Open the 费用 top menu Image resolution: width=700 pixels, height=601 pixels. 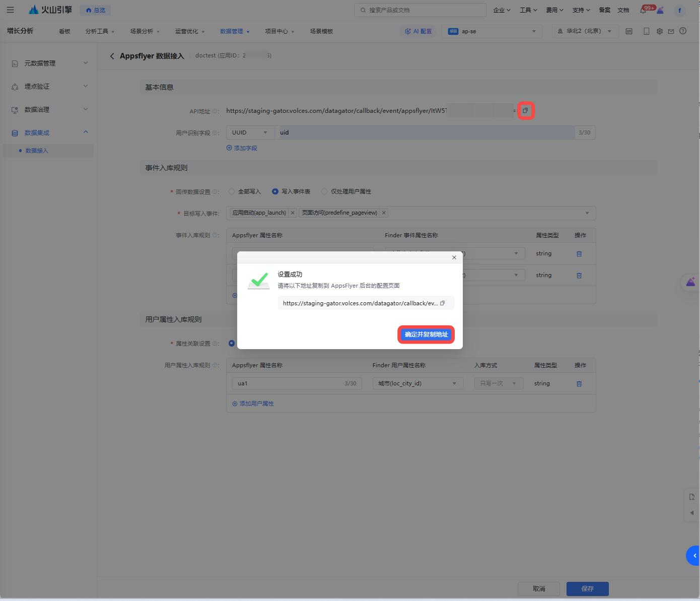(555, 10)
